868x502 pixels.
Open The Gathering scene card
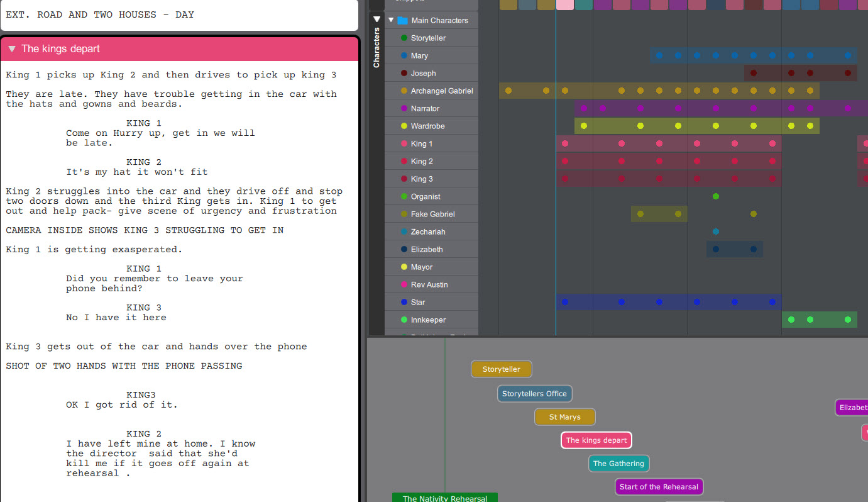[618, 464]
